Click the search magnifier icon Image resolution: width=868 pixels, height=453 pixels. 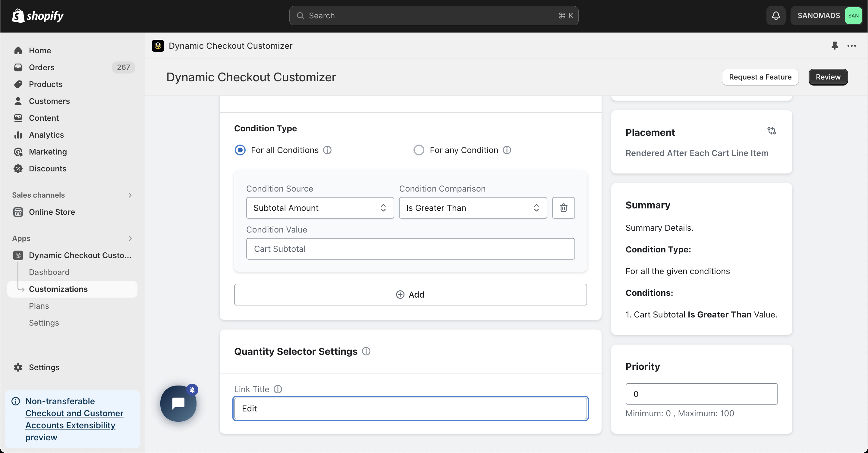click(300, 15)
